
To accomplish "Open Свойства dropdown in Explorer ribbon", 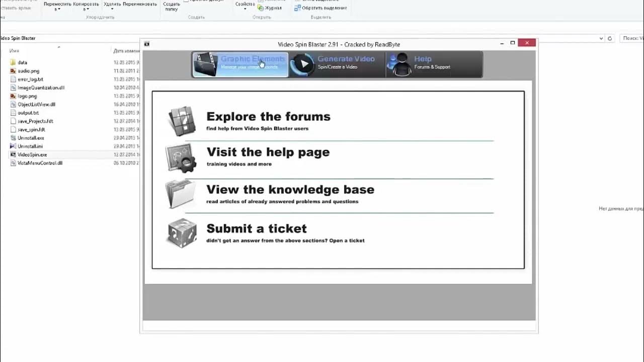I will point(245,6).
